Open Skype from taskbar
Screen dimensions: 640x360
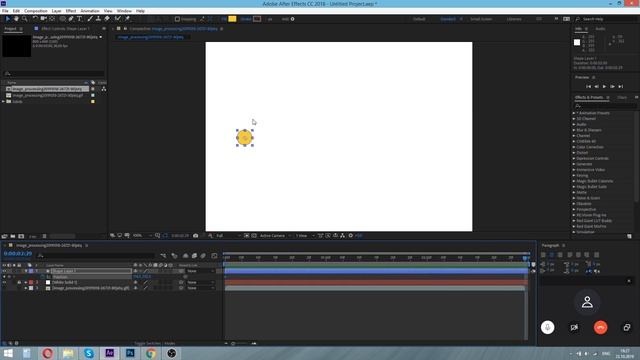pos(89,353)
